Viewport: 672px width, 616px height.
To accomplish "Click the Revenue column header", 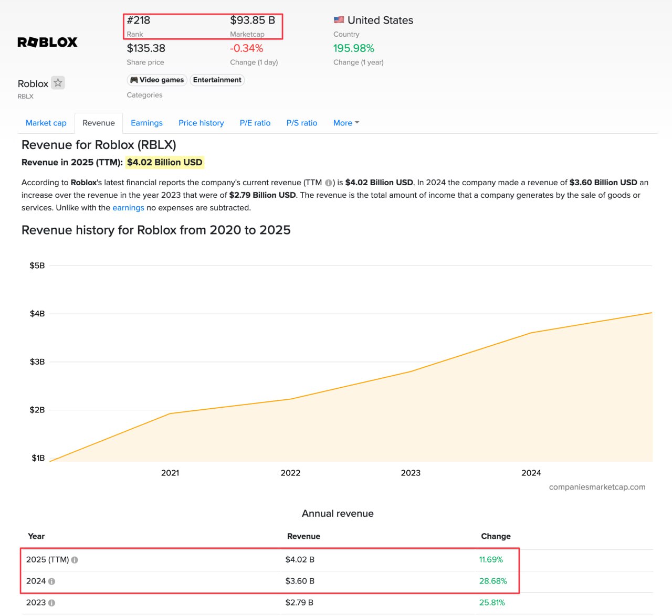I will click(x=303, y=536).
